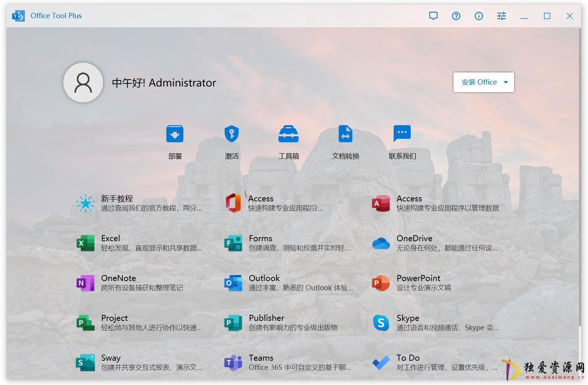This screenshot has height=385, width=588.
Task: Click the vertical scrollbar on the right edge
Action: click(580, 176)
